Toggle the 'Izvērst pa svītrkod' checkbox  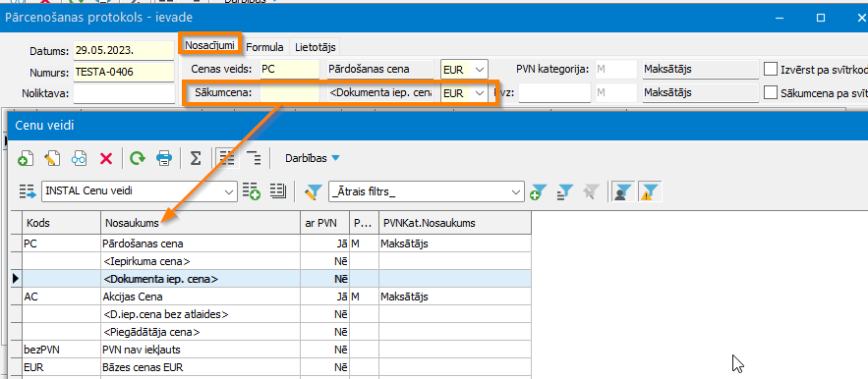770,69
